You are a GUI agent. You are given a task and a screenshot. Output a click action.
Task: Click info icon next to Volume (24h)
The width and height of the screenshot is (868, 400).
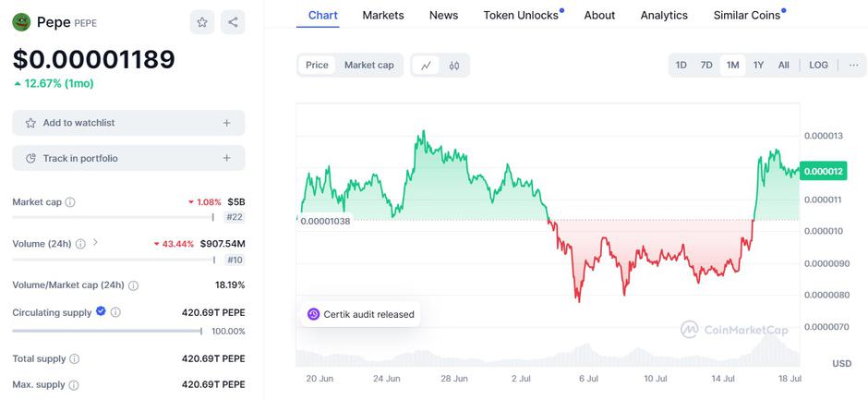(x=80, y=244)
